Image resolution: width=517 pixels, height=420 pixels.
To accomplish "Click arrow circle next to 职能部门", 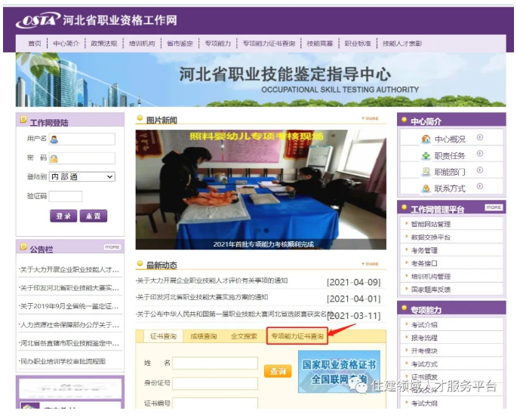I will pos(480,170).
